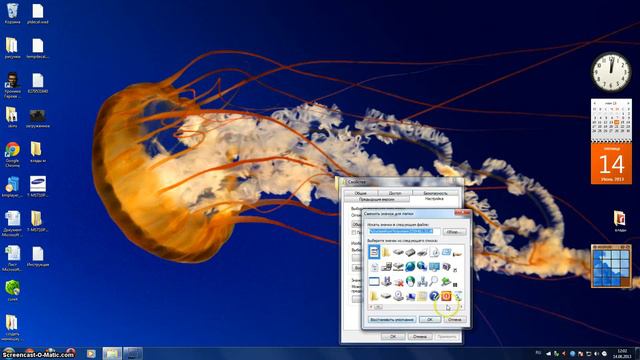
Task: Select the laptop icon in icon list
Action: [410, 296]
